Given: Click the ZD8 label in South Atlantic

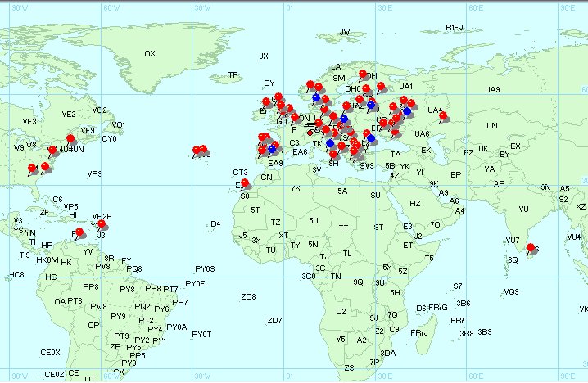Looking at the screenshot, I should point(248,297).
